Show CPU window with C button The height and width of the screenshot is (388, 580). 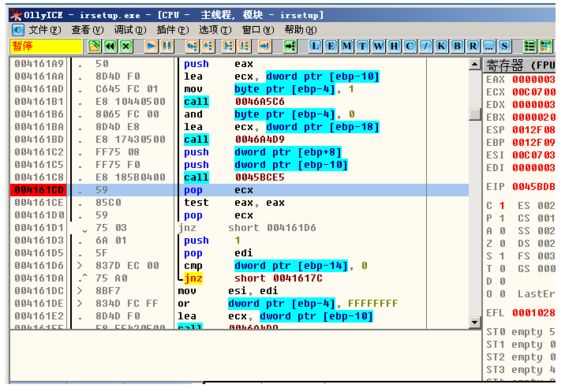click(x=409, y=46)
